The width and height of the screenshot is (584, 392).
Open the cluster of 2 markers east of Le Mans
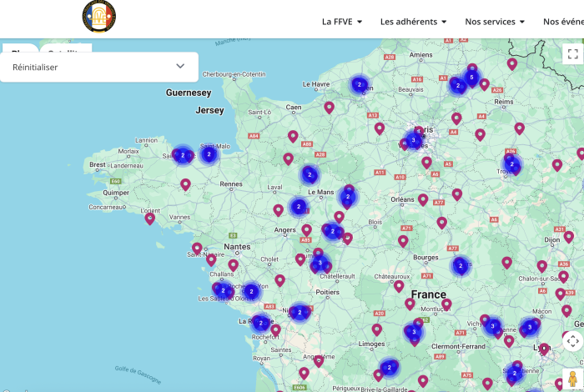(348, 197)
